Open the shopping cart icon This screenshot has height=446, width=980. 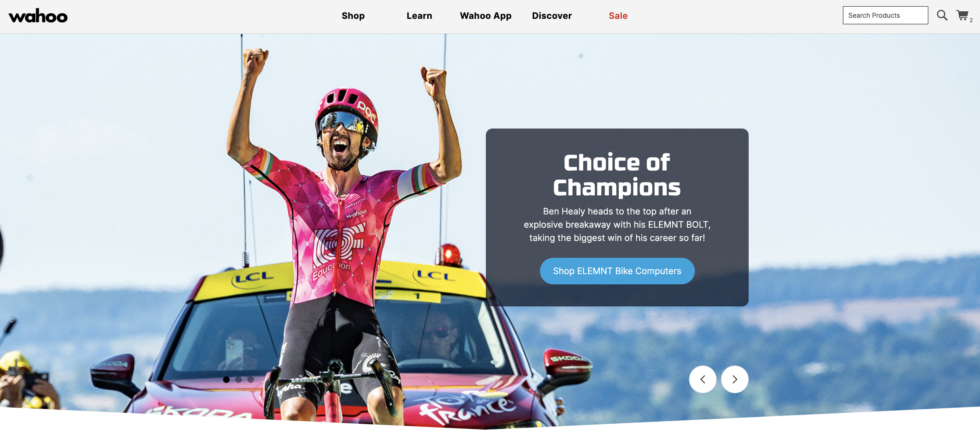pos(962,15)
